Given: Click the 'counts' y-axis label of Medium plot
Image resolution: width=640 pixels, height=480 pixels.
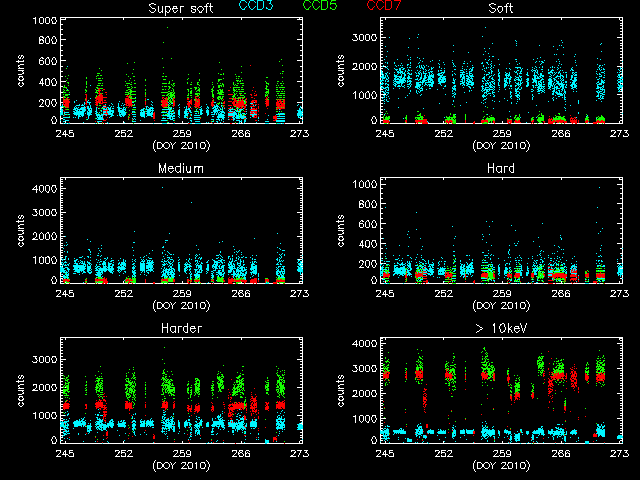Looking at the screenshot, I should pyautogui.click(x=21, y=232).
